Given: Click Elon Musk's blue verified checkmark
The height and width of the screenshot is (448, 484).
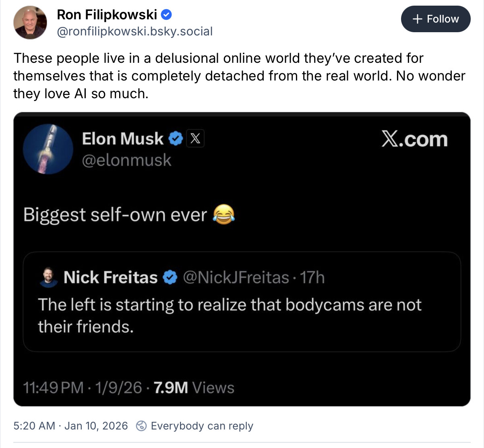Looking at the screenshot, I should point(175,139).
